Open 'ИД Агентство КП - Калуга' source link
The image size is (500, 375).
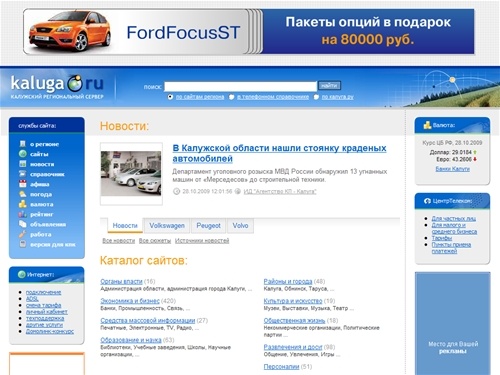coord(280,191)
